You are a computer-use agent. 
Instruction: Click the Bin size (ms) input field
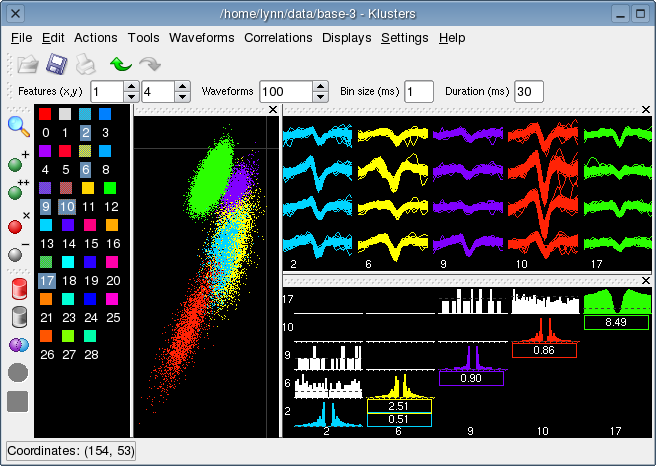click(x=419, y=91)
